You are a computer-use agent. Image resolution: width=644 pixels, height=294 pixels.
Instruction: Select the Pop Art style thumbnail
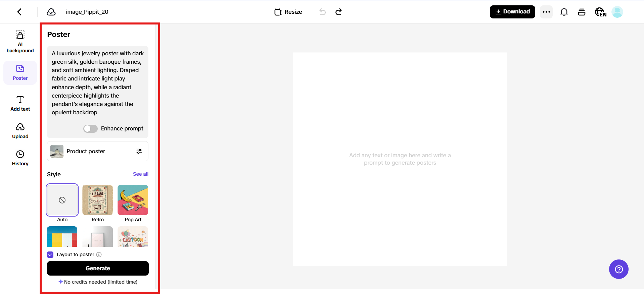[133, 200]
